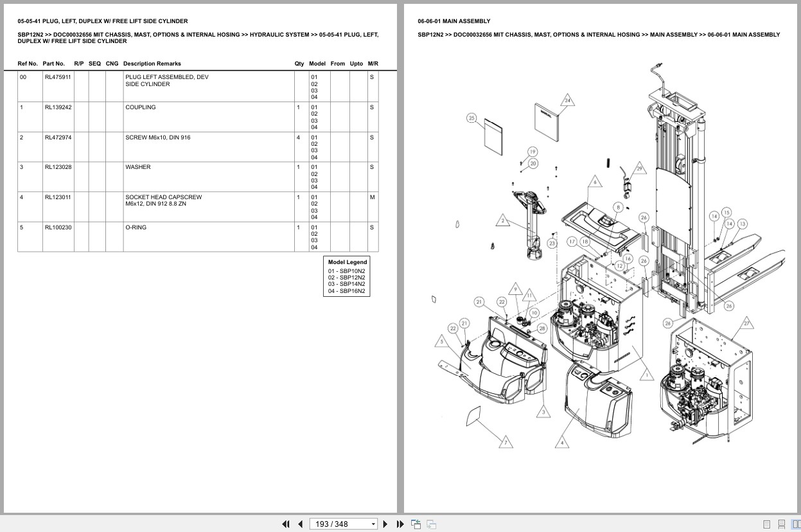The width and height of the screenshot is (801, 532).
Task: Click the R/P column header
Action: point(79,64)
